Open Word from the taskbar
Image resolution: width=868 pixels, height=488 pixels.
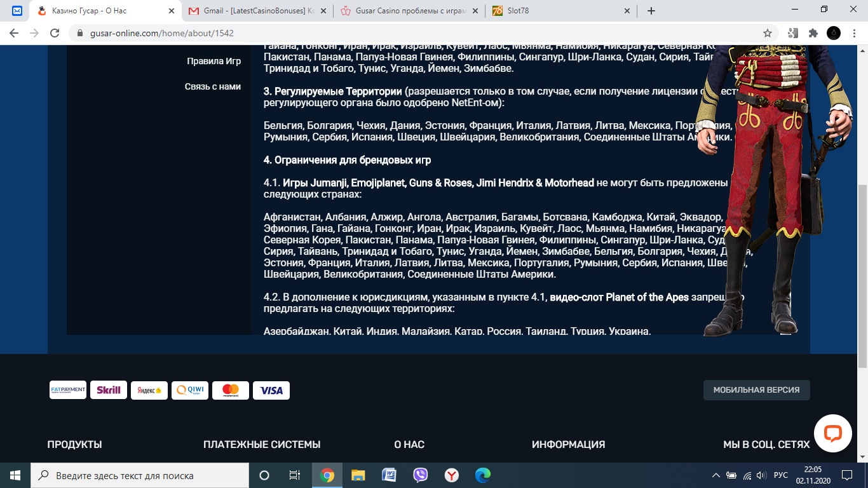[390, 475]
